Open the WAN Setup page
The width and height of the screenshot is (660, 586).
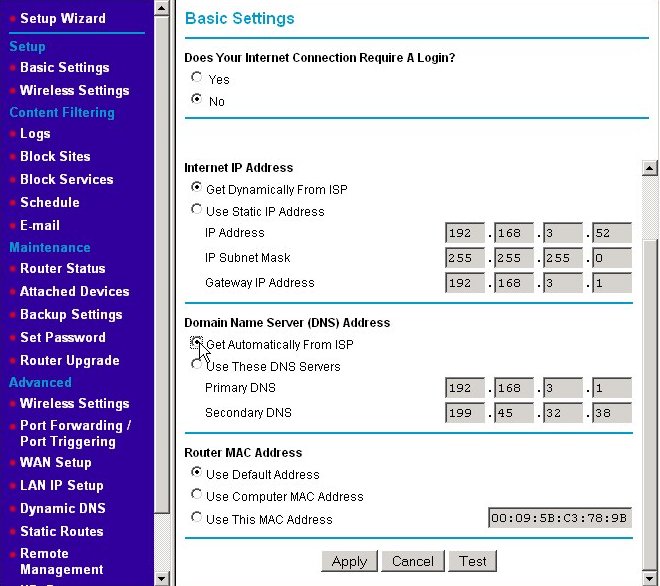click(x=56, y=463)
